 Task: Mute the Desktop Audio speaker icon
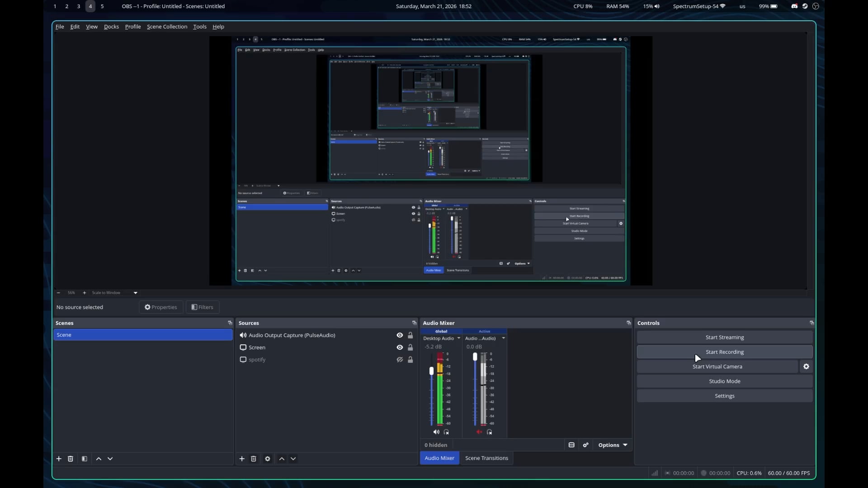[x=436, y=432]
